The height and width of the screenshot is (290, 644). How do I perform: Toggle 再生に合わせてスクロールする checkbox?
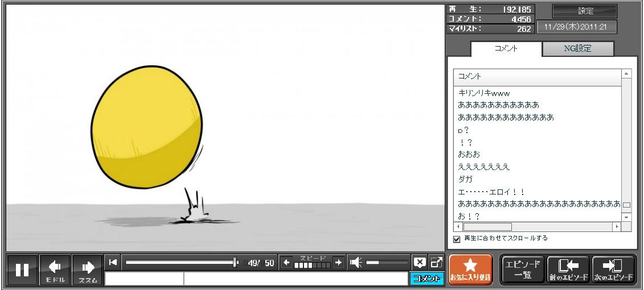[457, 239]
